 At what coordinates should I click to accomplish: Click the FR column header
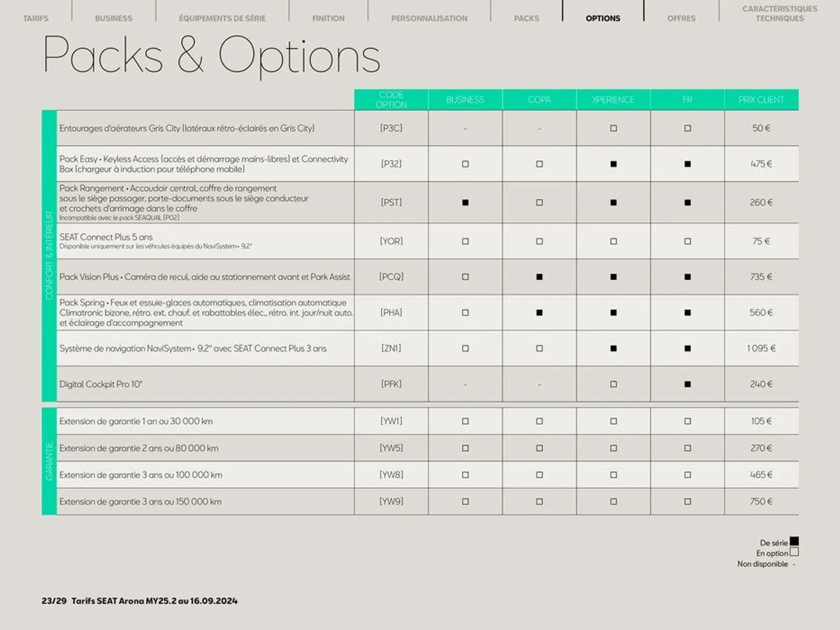point(687,100)
